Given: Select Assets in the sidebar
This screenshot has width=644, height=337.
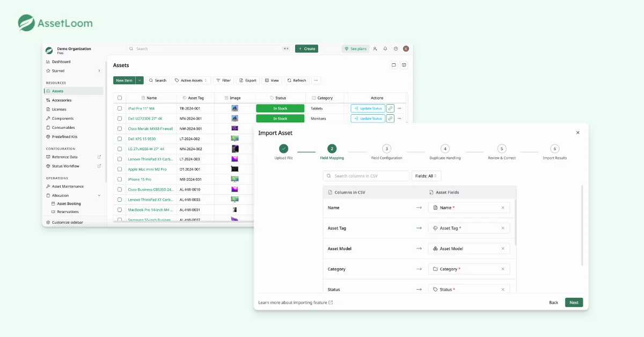Looking at the screenshot, I should 74,91.
